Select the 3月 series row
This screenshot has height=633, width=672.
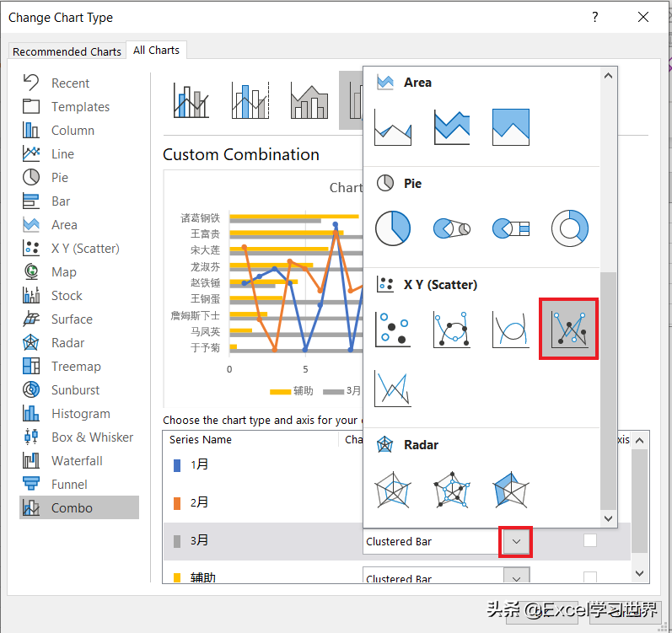(396, 541)
